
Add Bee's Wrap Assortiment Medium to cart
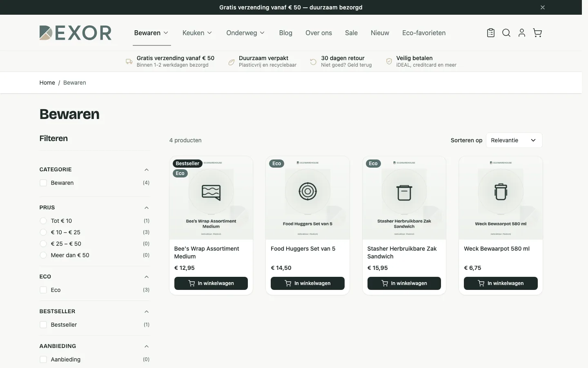(211, 283)
